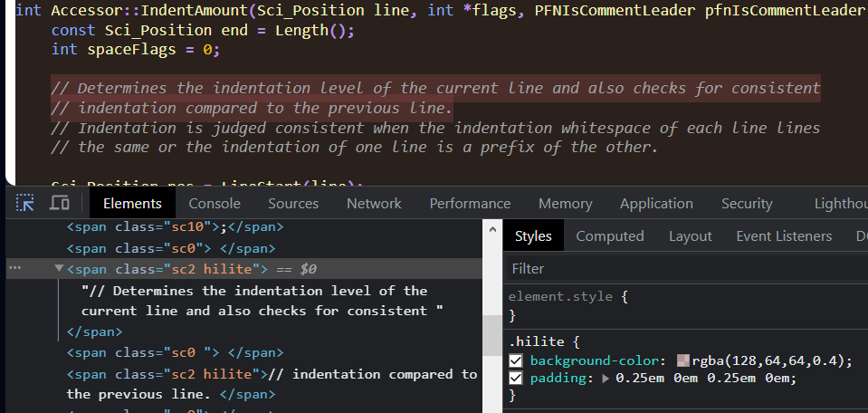Click the Accessor::IndentAmount function signature
The image size is (868, 413).
pos(442,11)
